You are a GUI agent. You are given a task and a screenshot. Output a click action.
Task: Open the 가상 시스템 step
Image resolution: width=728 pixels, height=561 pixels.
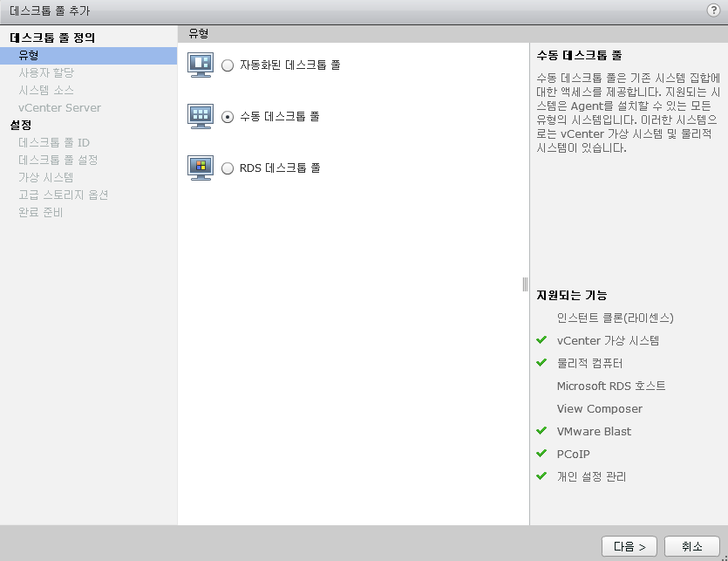click(x=46, y=178)
